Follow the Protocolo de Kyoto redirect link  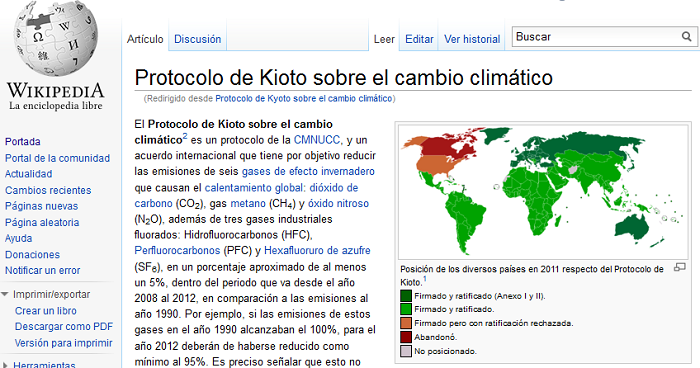(x=304, y=99)
